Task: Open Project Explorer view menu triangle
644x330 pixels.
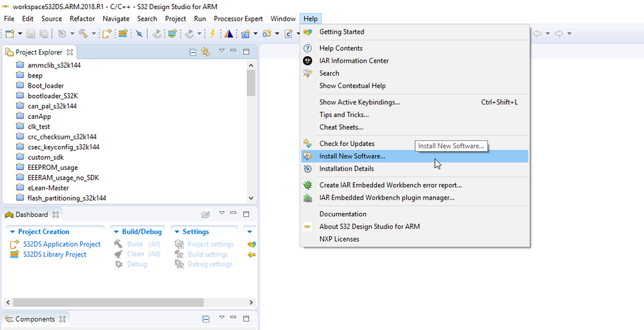Action: point(222,50)
